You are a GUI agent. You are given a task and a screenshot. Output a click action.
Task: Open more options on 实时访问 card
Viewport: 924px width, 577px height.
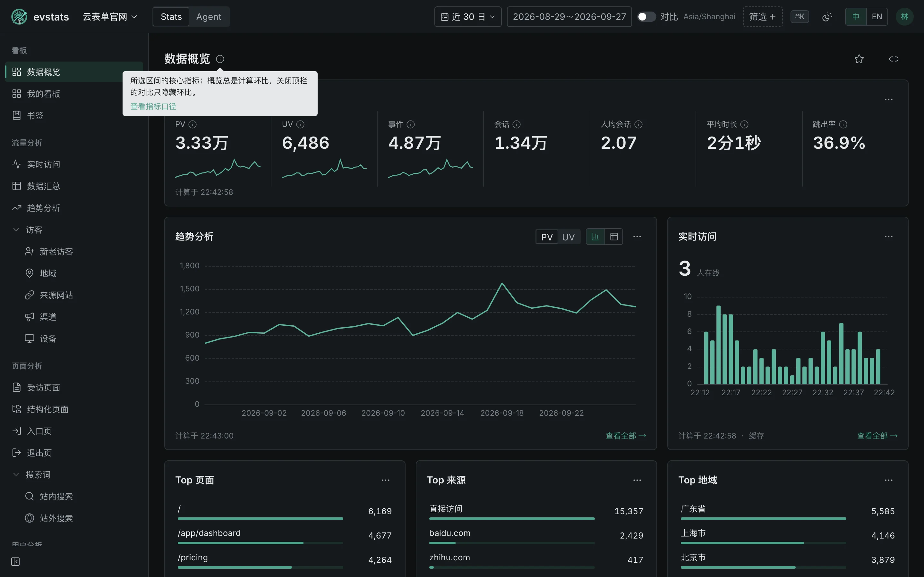click(x=888, y=237)
